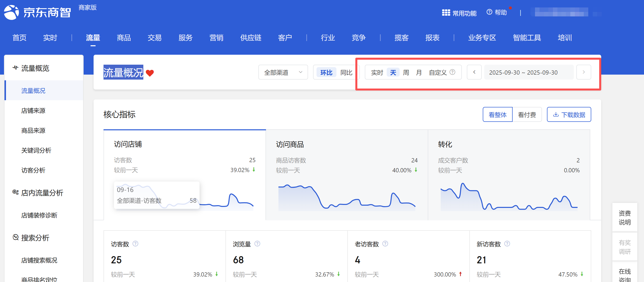Switch comparison to 同比
The image size is (644, 282).
click(x=346, y=72)
